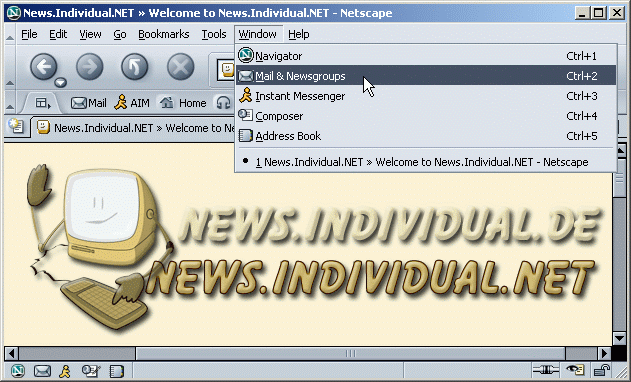
Task: Open the Back button history dropdown arrow
Action: pyautogui.click(x=60, y=83)
